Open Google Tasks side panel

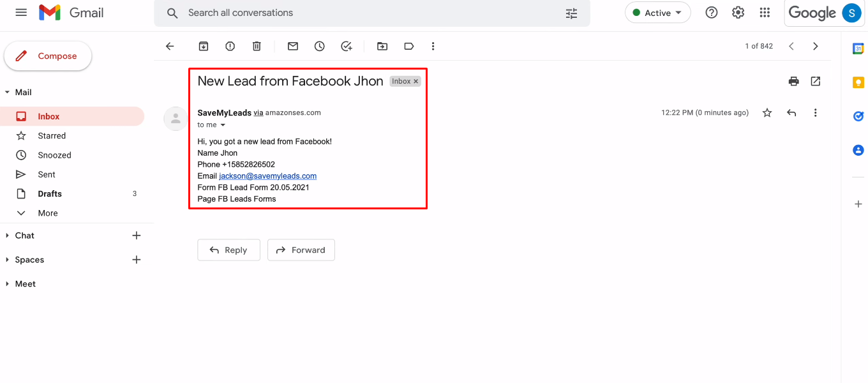(x=858, y=116)
